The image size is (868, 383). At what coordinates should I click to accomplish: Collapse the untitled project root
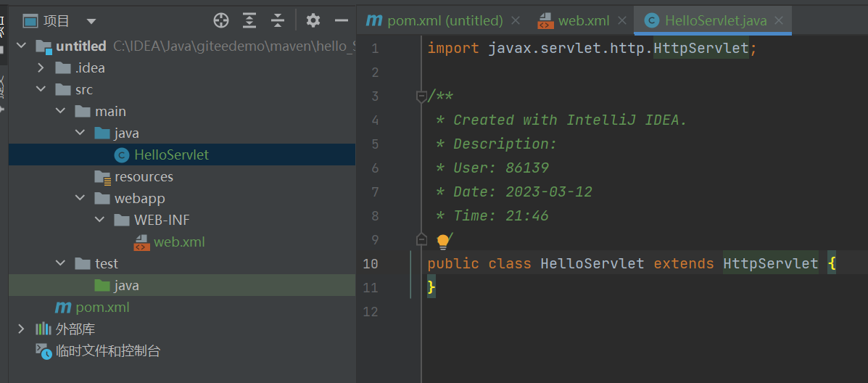click(x=21, y=46)
